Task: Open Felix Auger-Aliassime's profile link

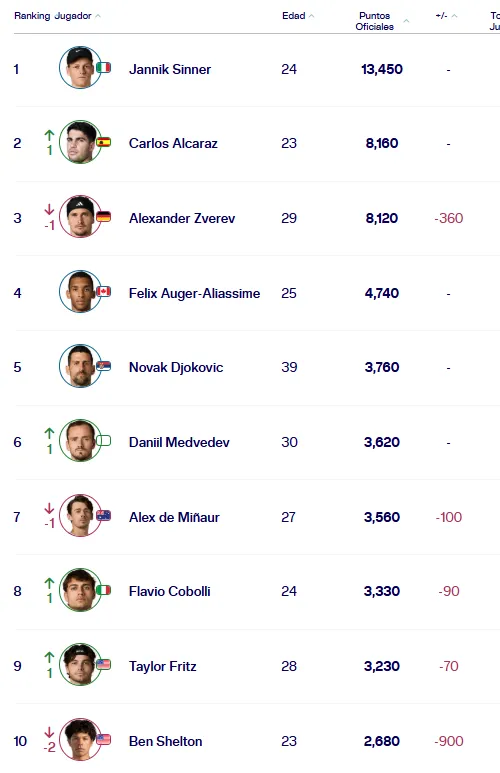Action: tap(194, 293)
